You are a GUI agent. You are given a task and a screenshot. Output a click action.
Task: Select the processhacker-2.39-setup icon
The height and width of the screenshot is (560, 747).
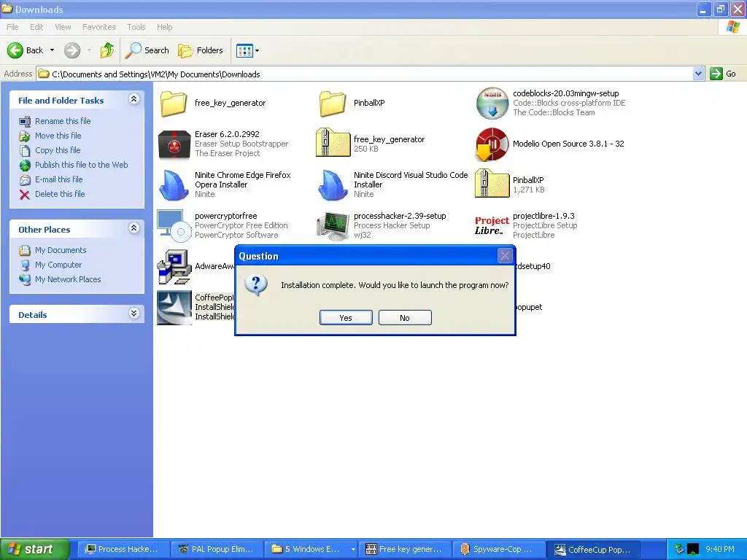(333, 226)
